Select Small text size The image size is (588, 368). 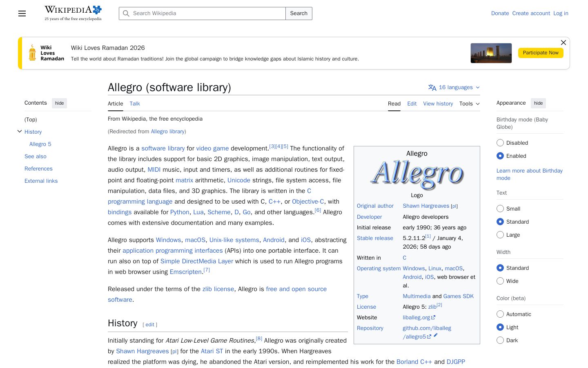[x=500, y=209]
